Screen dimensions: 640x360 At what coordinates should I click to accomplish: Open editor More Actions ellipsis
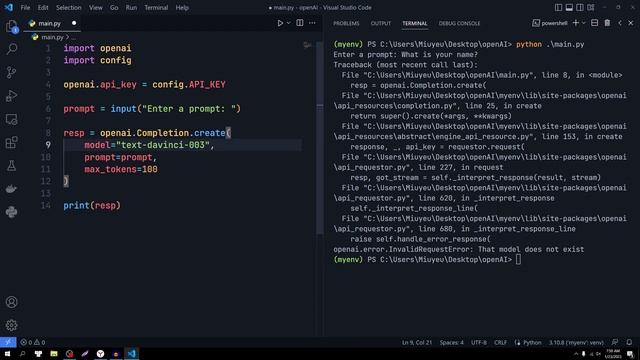(x=312, y=23)
